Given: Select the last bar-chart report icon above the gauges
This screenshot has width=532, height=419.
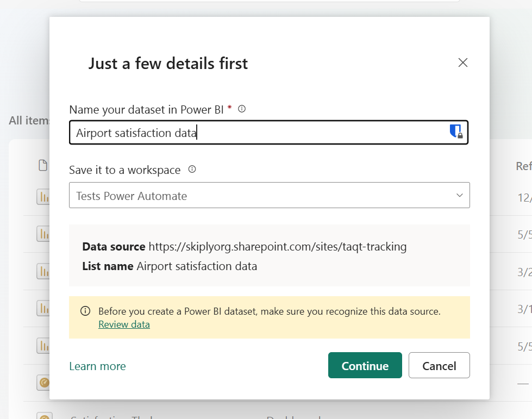Looking at the screenshot, I should [43, 343].
